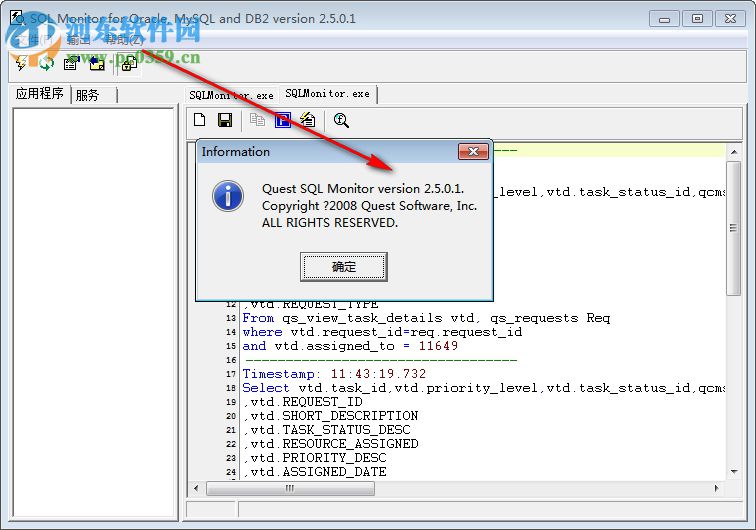Screen dimensions: 756x530
Task: Select the first SQLMonitor.exe tab
Action: pyautogui.click(x=231, y=95)
